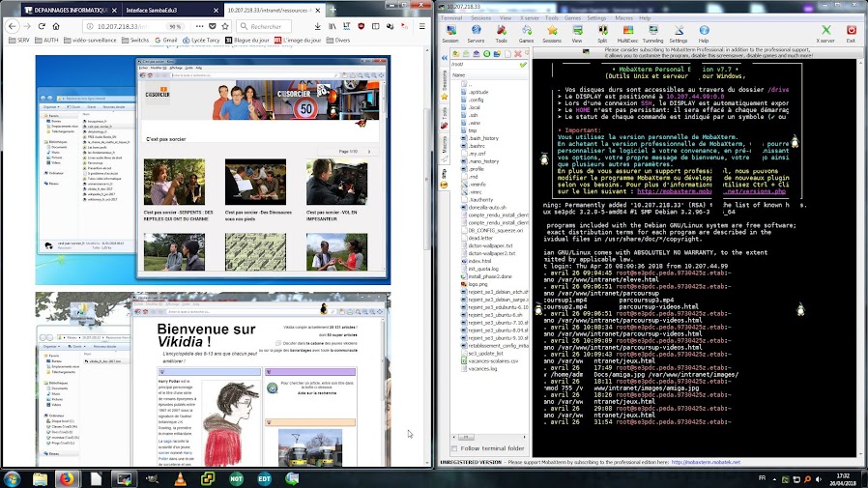
Task: Open the Games toolbar icon
Action: 526,34
